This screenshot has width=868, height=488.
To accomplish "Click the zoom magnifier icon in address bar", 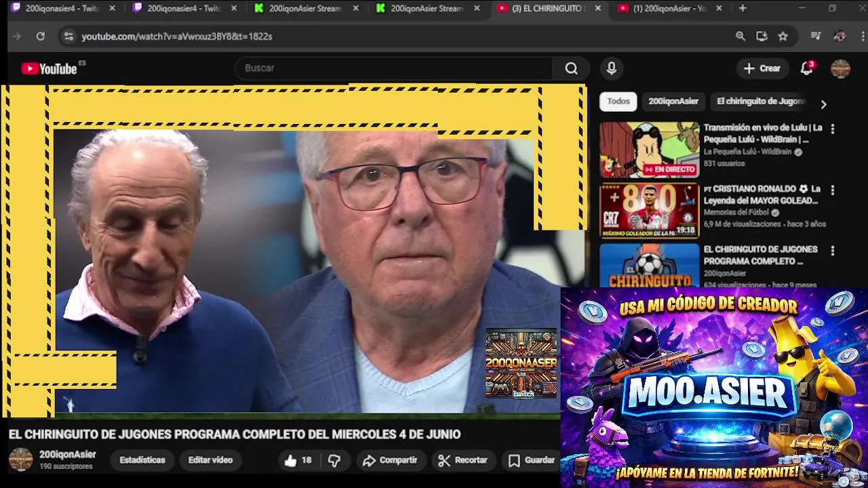I will pyautogui.click(x=741, y=37).
